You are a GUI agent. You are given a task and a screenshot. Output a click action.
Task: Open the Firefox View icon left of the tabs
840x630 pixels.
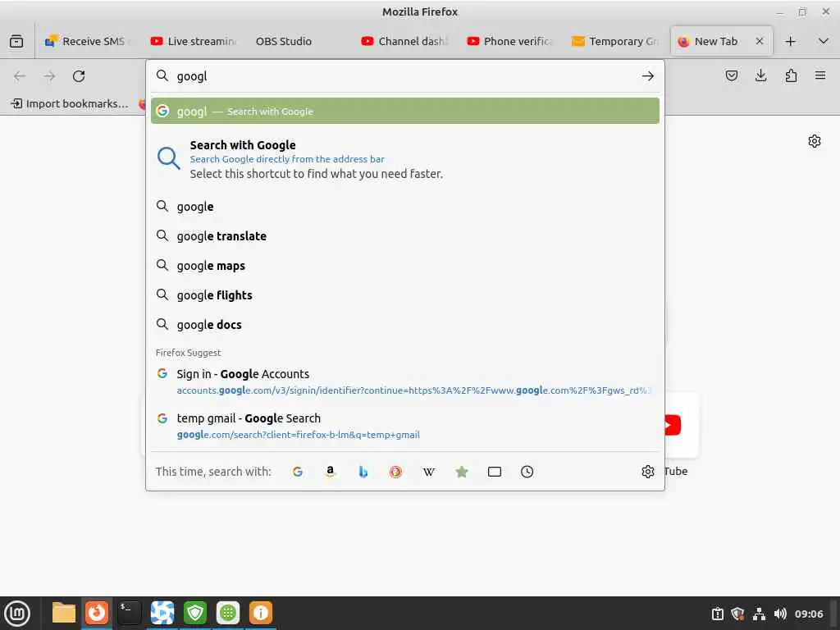(16, 41)
